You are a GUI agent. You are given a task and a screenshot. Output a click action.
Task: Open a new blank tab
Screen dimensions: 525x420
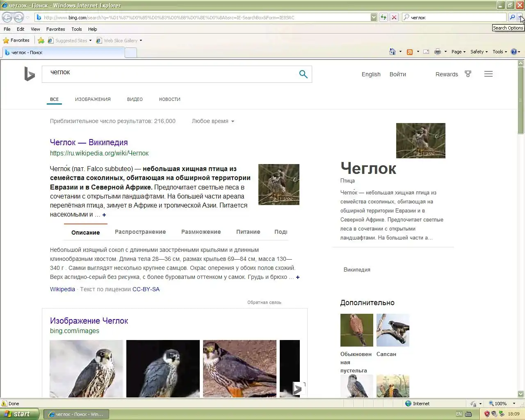pos(131,52)
